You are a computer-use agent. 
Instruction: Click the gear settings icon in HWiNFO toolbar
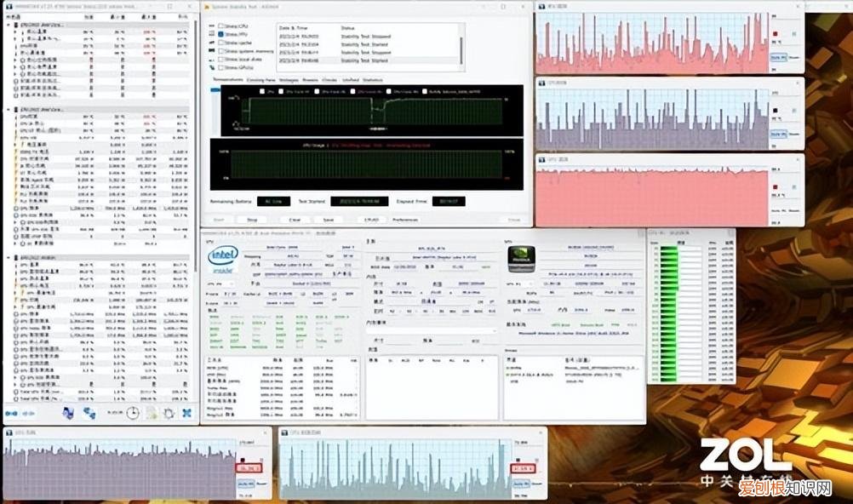tap(169, 413)
